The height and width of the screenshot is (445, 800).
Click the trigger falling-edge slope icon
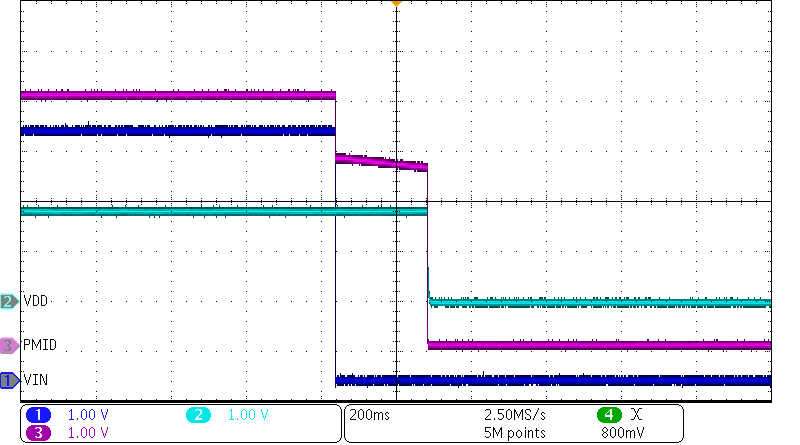[x=637, y=415]
